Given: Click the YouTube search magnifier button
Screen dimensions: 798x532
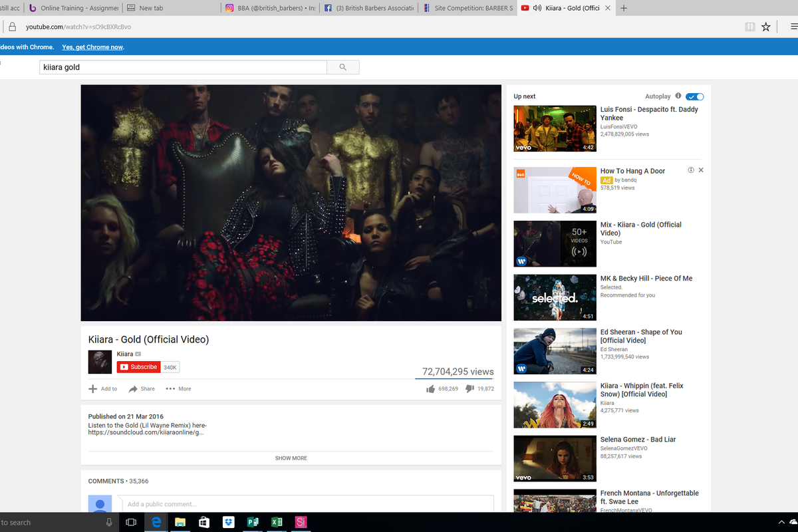Looking at the screenshot, I should [x=343, y=67].
